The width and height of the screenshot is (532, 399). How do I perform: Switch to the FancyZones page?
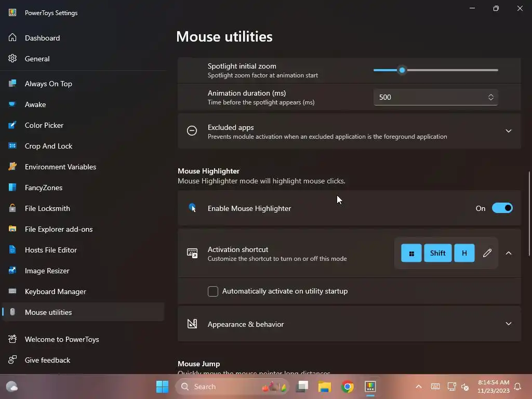click(x=83, y=187)
